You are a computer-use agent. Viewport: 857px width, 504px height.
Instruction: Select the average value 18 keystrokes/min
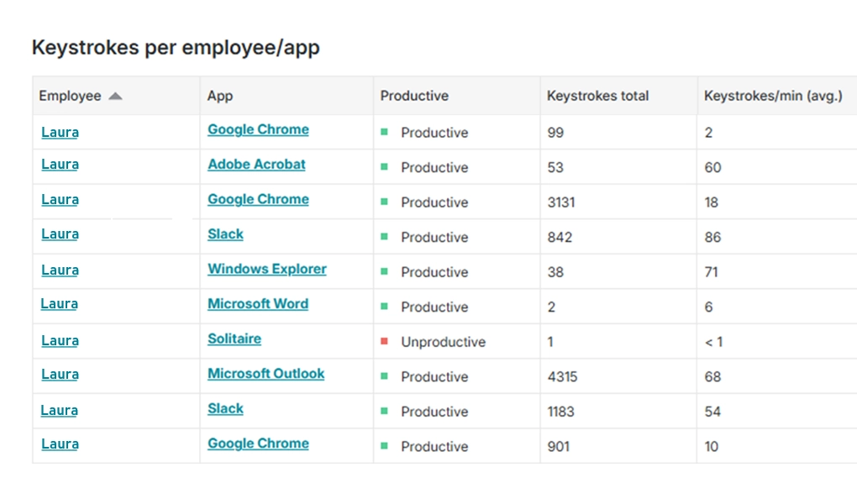711,202
